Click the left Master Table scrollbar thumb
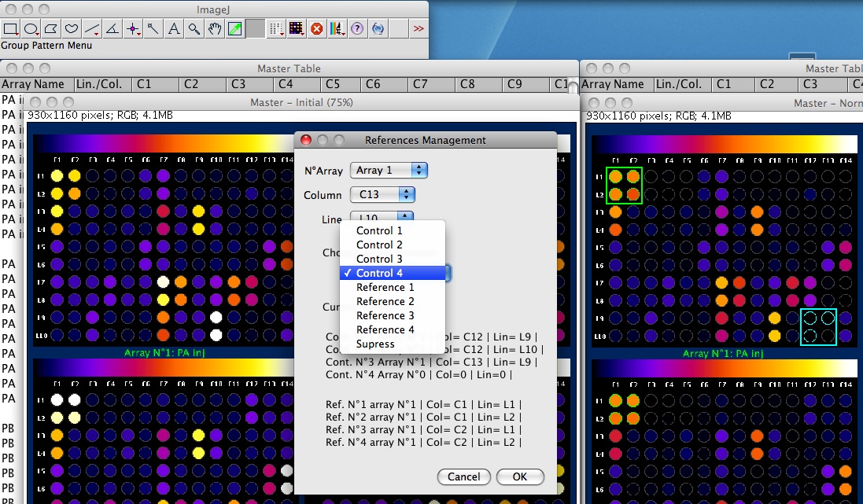Screen dimensions: 863x504 click(573, 87)
